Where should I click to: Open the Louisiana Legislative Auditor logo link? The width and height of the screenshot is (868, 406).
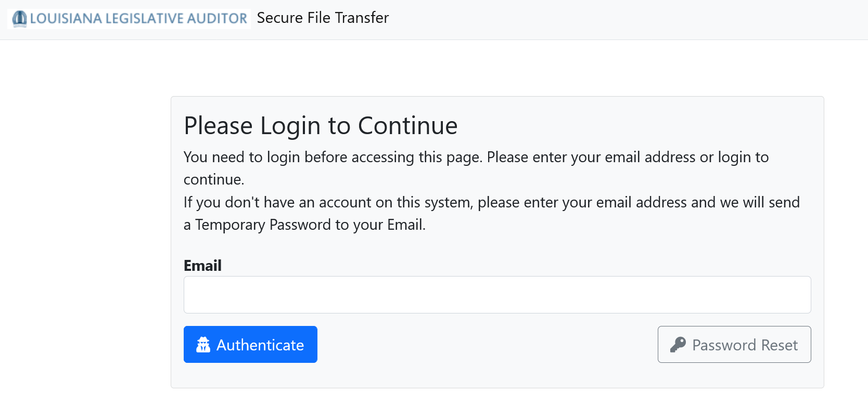coord(130,19)
